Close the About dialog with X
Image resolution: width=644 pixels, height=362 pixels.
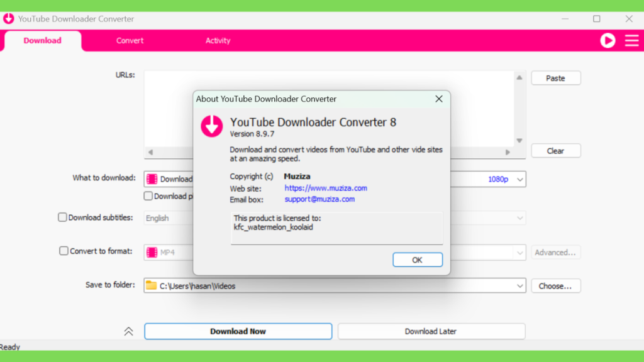(x=438, y=99)
